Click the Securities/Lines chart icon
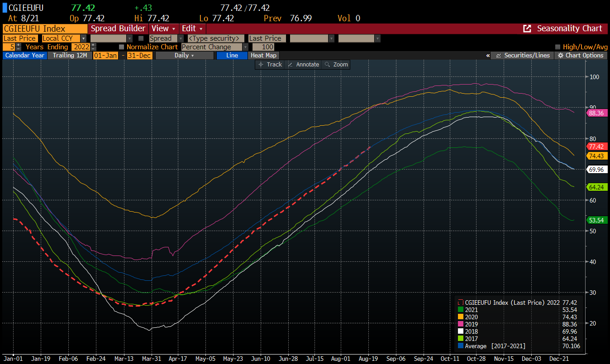This screenshot has width=610, height=364. click(x=498, y=56)
